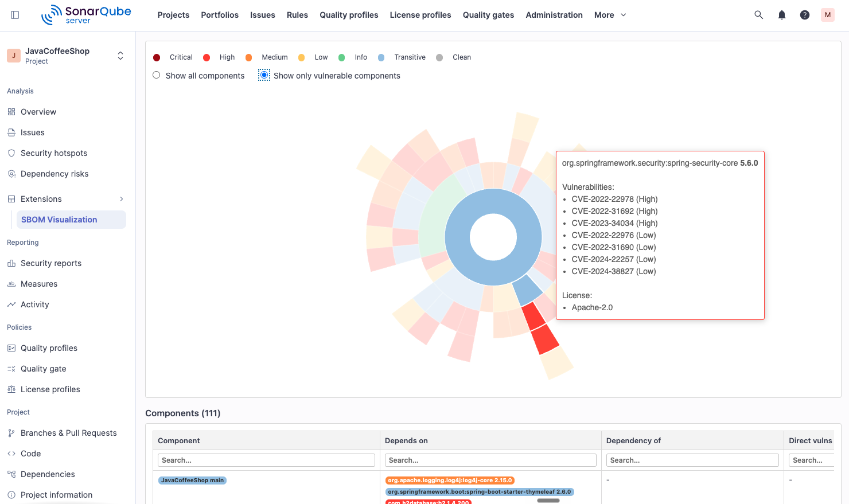Click the red Critical legend swatch

pyautogui.click(x=157, y=57)
